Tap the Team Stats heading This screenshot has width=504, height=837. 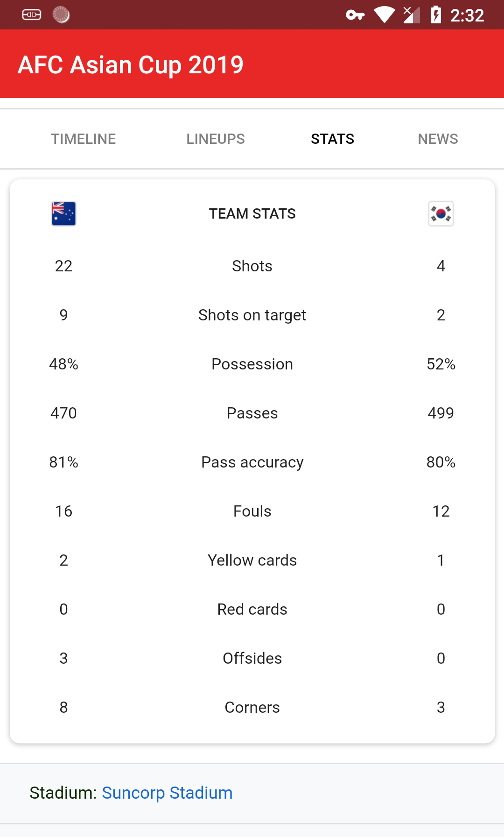point(252,214)
